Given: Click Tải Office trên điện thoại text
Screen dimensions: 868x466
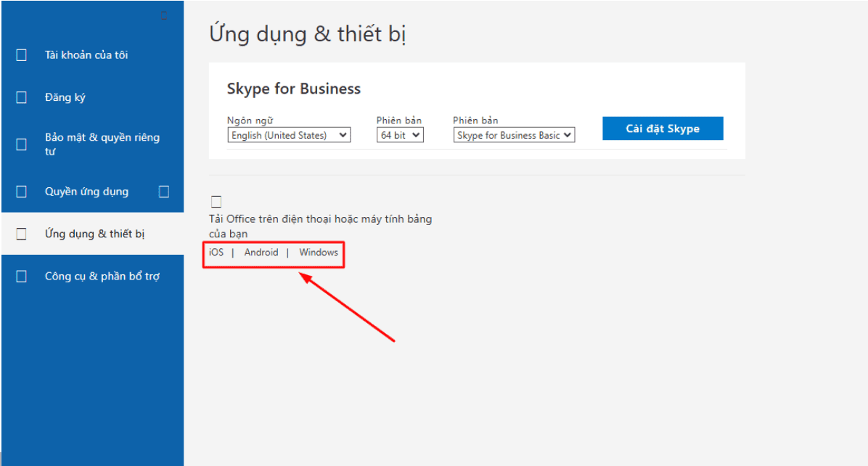Looking at the screenshot, I should pos(321,226).
